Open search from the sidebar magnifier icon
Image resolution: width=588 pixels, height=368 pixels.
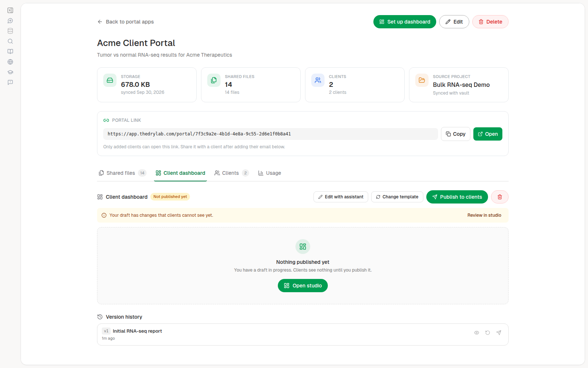[x=10, y=41]
